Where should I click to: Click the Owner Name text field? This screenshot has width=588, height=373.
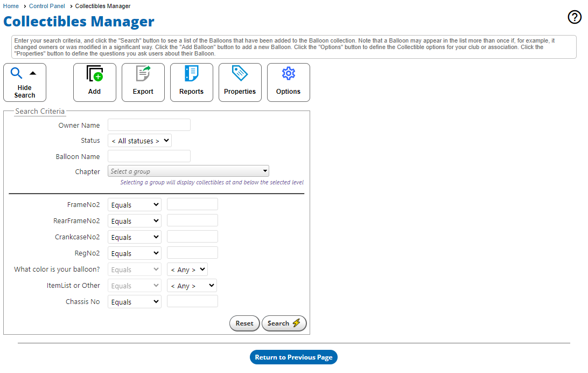(149, 125)
